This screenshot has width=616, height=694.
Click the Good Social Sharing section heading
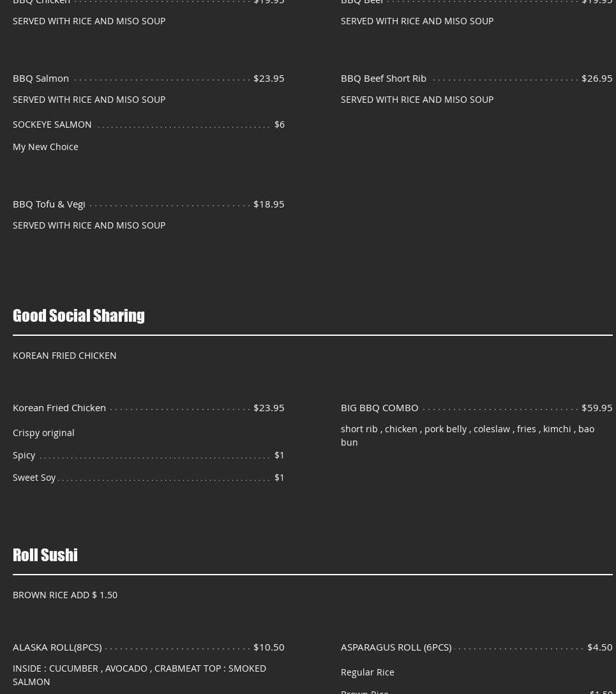(x=79, y=315)
